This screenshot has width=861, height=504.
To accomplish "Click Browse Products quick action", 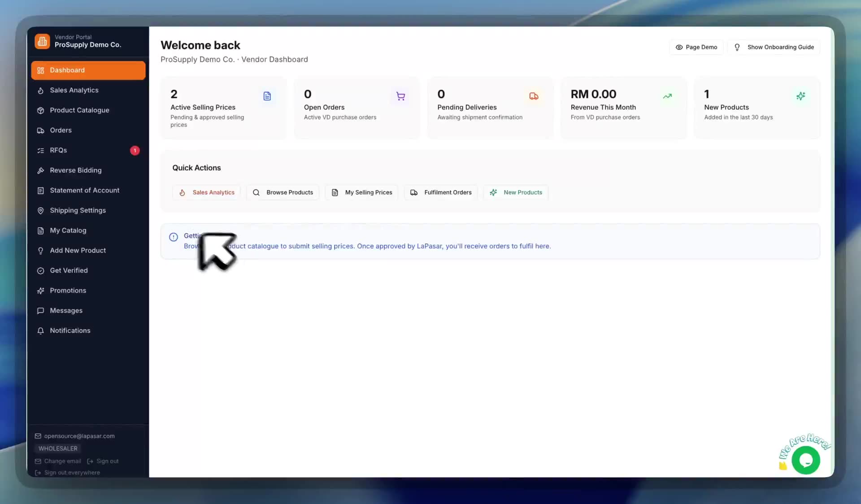I will click(283, 192).
